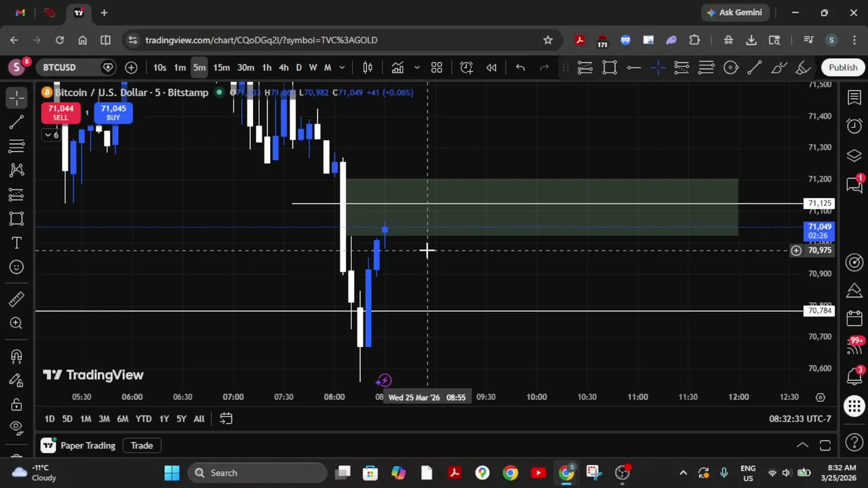Viewport: 868px width, 488px height.
Task: Select the YTD date range
Action: point(143,419)
